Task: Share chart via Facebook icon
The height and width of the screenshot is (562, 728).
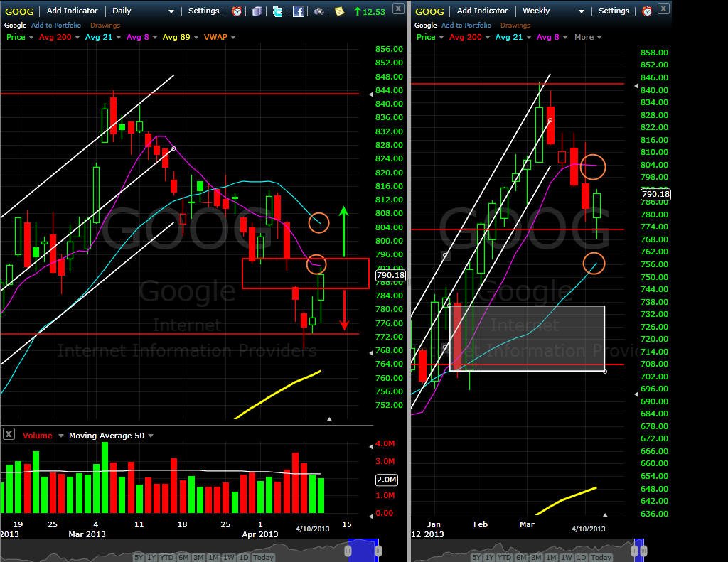Action: 299,11
